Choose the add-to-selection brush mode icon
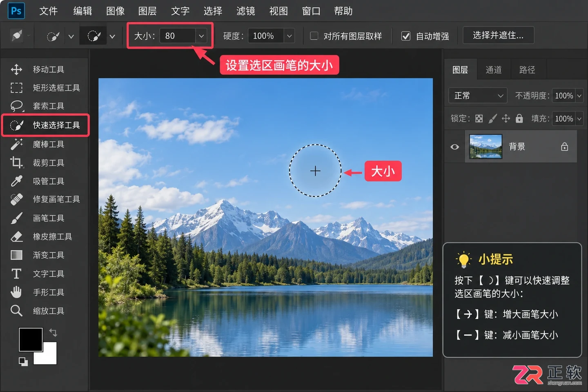 point(53,36)
